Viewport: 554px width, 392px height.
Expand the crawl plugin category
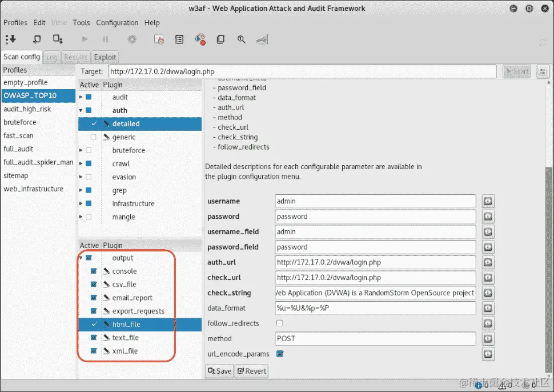pyautogui.click(x=81, y=163)
